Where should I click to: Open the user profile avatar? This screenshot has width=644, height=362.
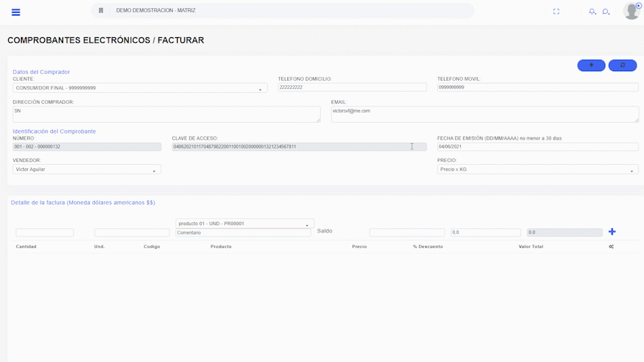click(631, 12)
